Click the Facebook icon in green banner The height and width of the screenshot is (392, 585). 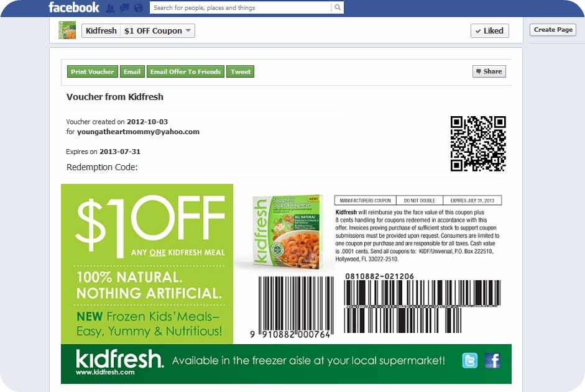492,361
